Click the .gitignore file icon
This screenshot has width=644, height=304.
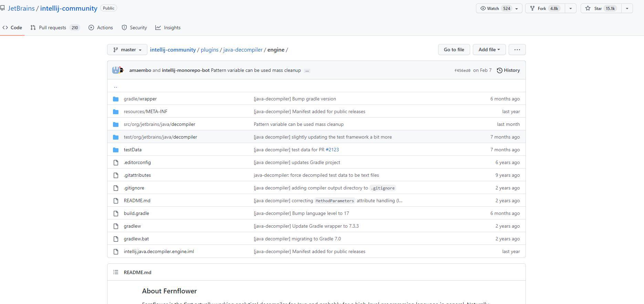click(x=116, y=188)
